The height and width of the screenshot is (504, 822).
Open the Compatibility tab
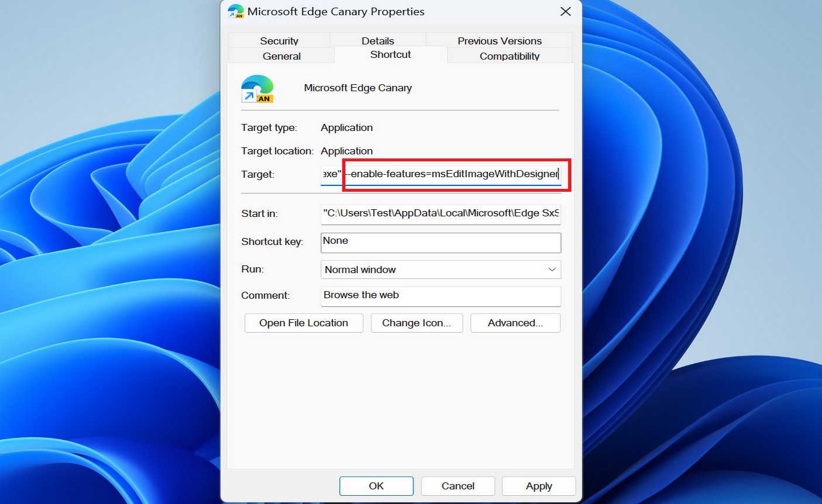click(x=508, y=56)
